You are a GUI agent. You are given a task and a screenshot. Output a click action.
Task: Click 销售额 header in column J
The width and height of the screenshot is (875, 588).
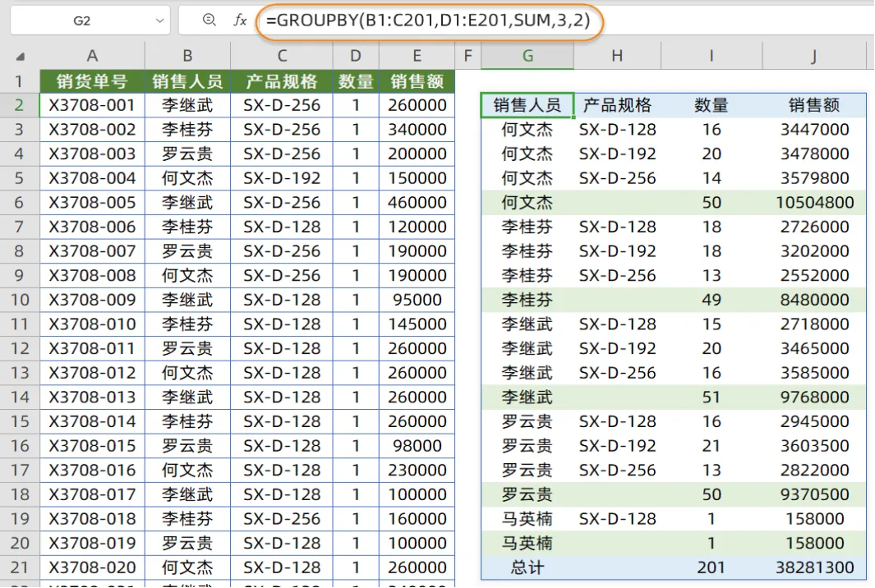[x=813, y=105]
